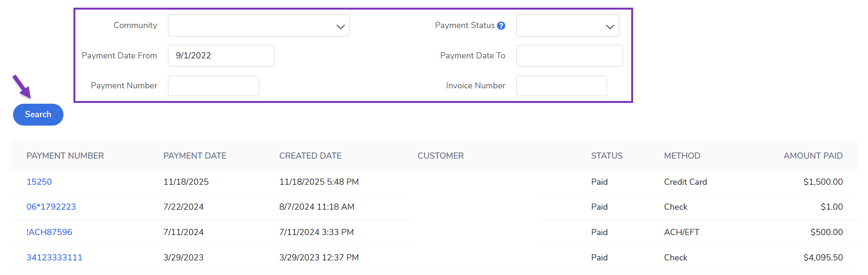Sort table by Status column
Image resolution: width=868 pixels, height=275 pixels.
[607, 156]
